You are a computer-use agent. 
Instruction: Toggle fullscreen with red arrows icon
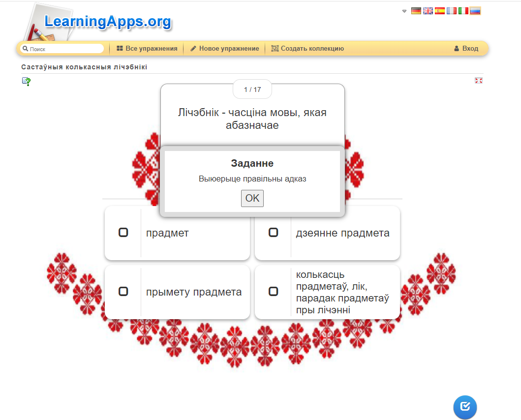point(478,81)
